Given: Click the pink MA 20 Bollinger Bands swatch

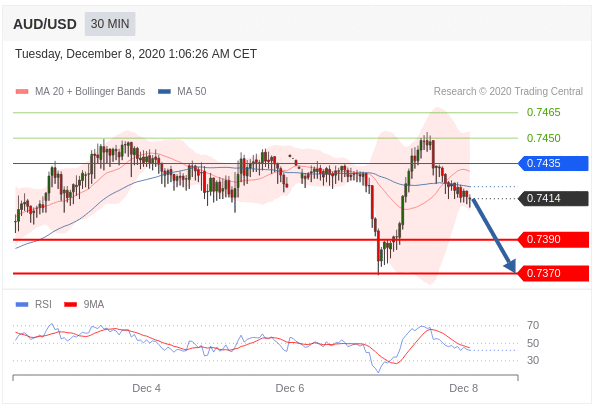Looking at the screenshot, I should coord(22,91).
